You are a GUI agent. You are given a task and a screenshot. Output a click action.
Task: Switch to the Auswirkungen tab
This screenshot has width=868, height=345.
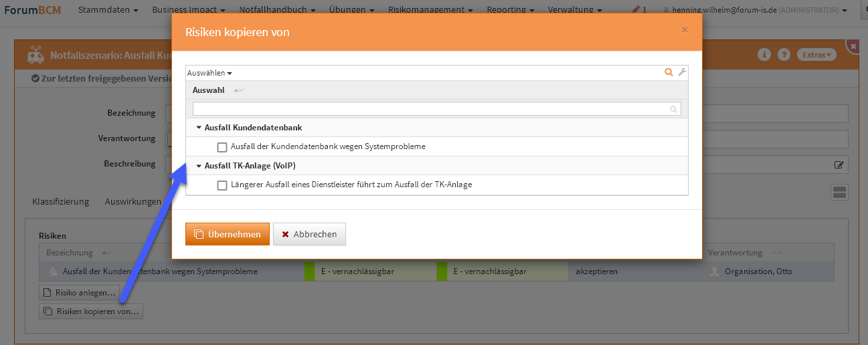click(133, 201)
